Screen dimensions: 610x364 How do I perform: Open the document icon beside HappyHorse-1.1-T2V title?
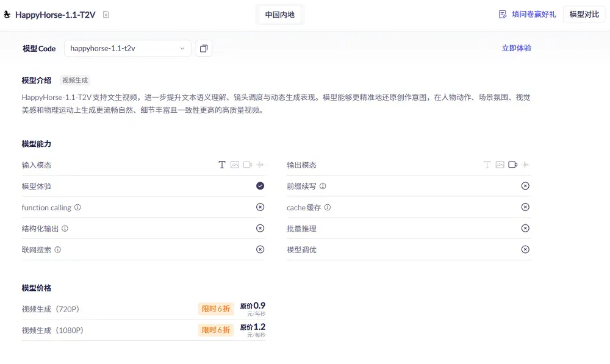tap(106, 15)
